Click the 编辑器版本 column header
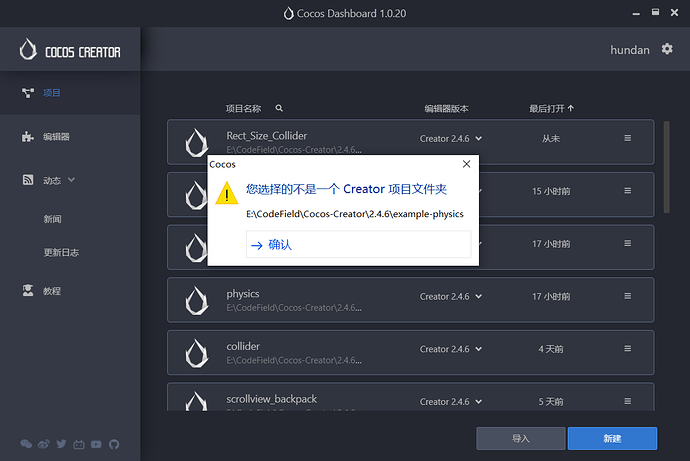Image resolution: width=690 pixels, height=461 pixels. 446,109
